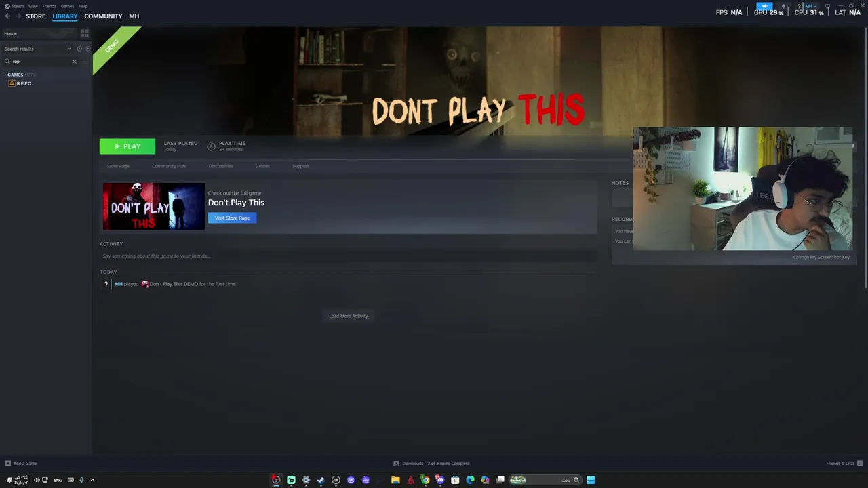868x488 pixels.
Task: Click the announcements megaphone icon
Action: tap(764, 7)
